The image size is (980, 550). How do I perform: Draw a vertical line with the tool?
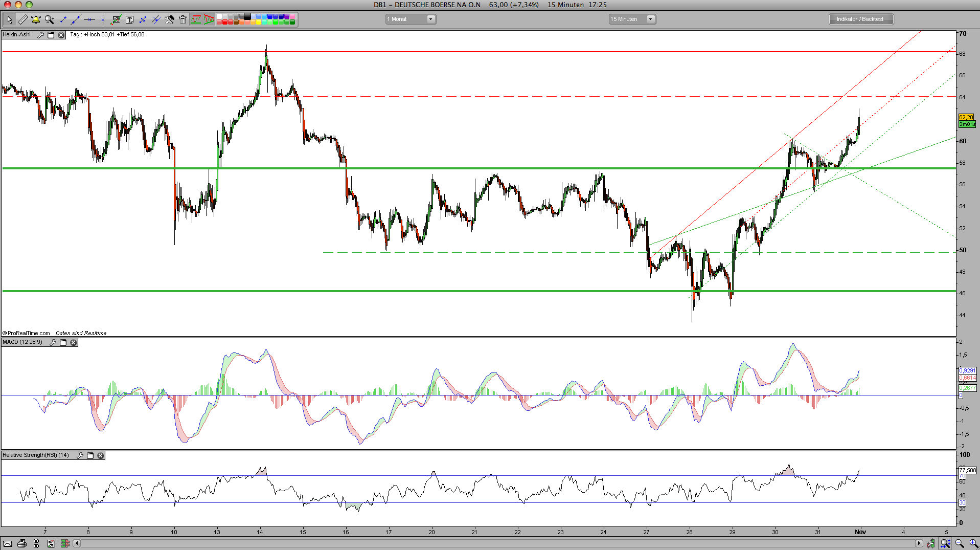pyautogui.click(x=103, y=19)
